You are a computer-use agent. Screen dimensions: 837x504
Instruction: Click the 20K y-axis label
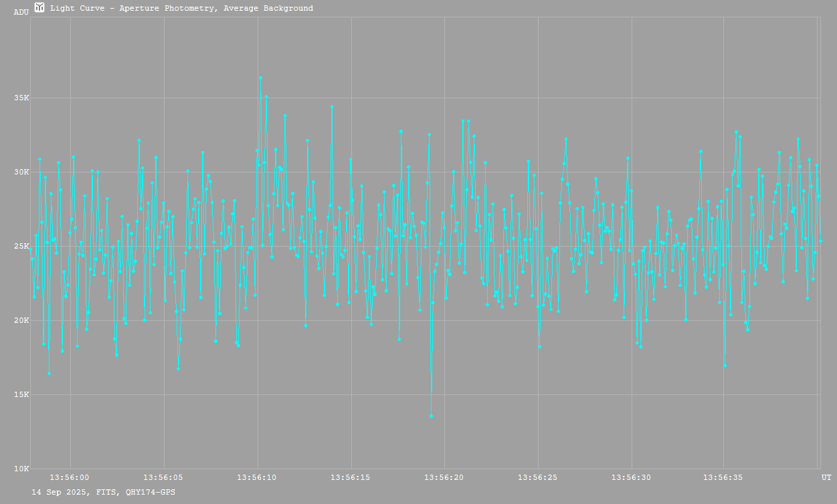point(22,321)
